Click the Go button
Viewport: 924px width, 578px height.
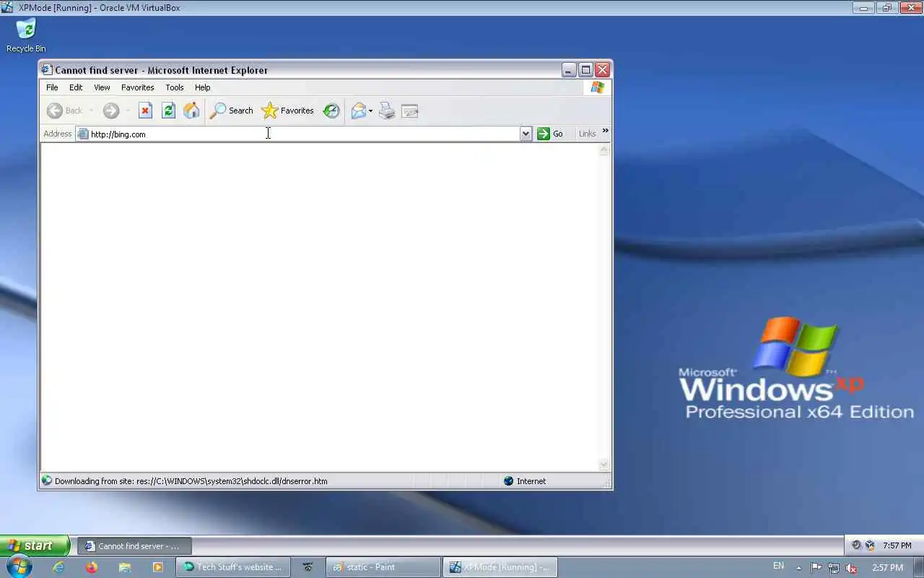[550, 134]
